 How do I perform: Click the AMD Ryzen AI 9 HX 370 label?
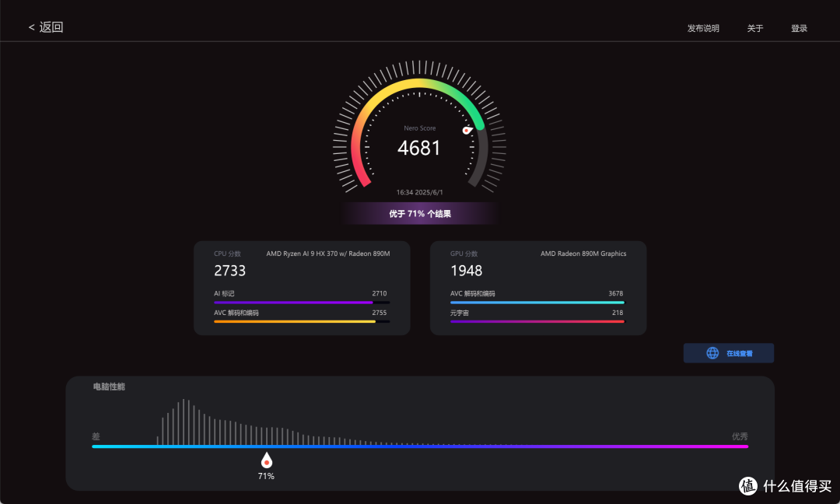coord(328,254)
